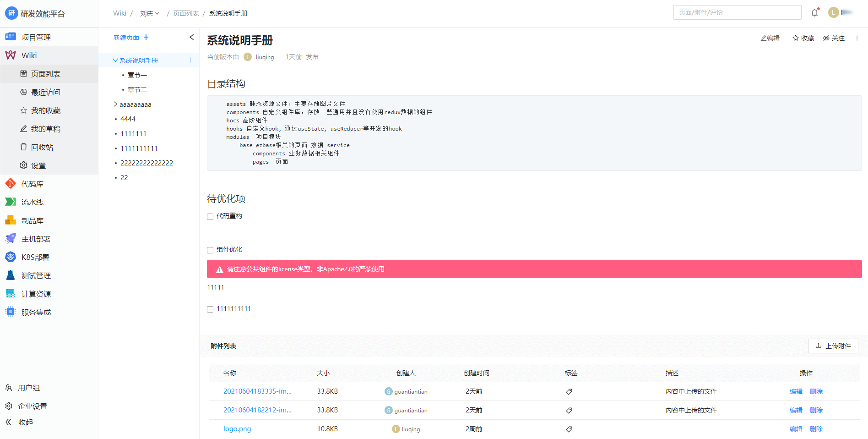Click the tag icon in the logo.png row
Image resolution: width=868 pixels, height=439 pixels.
[x=569, y=429]
